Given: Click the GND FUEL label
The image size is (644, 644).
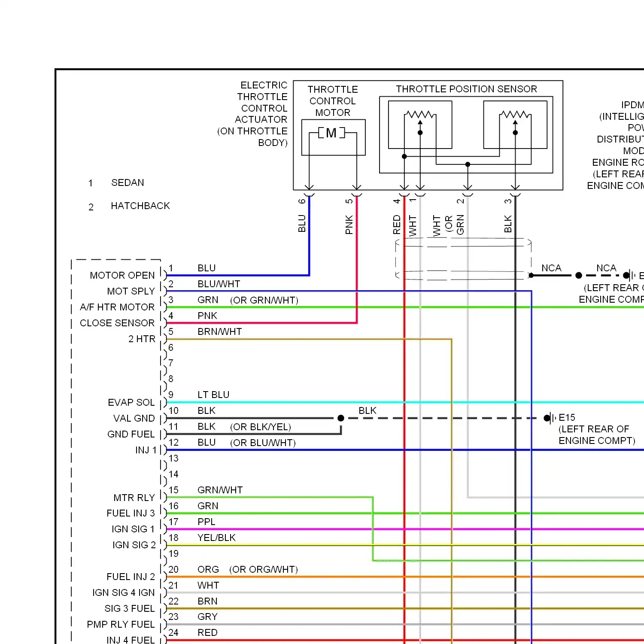Looking at the screenshot, I should point(131,434).
